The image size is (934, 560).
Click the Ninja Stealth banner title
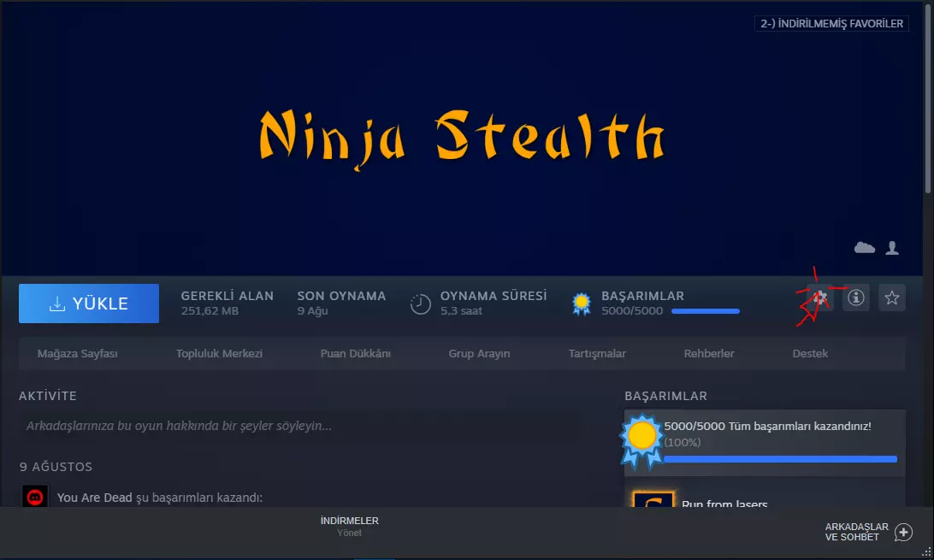[x=462, y=139]
